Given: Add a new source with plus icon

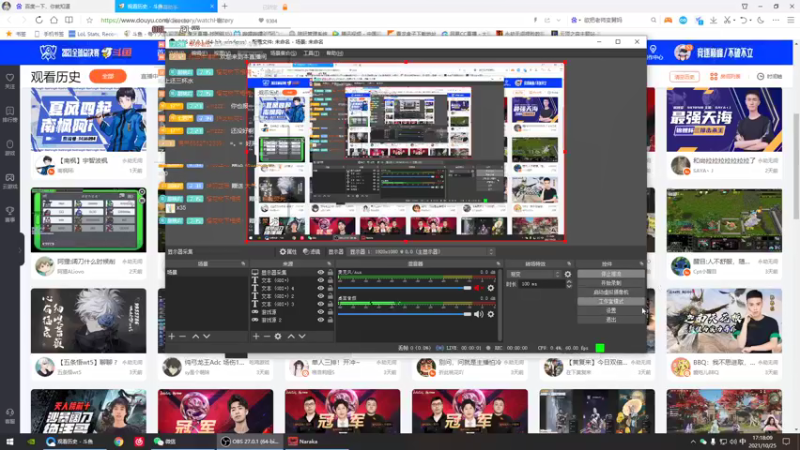Looking at the screenshot, I should pos(256,336).
